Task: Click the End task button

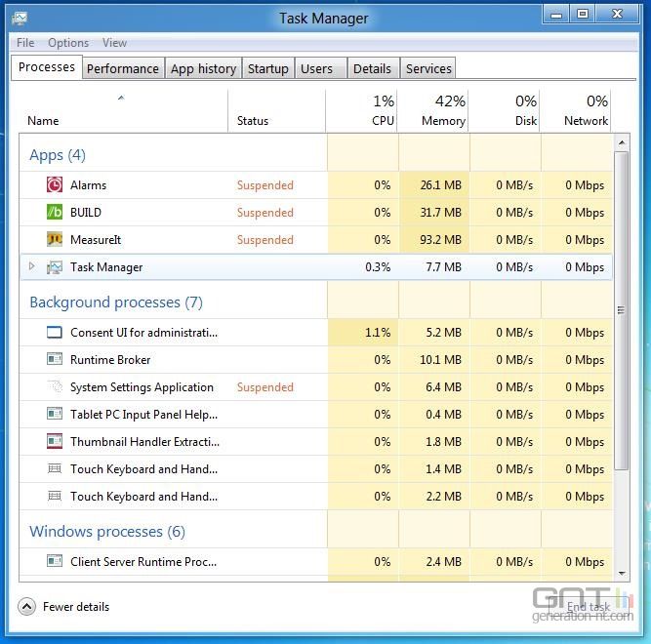Action: click(588, 607)
